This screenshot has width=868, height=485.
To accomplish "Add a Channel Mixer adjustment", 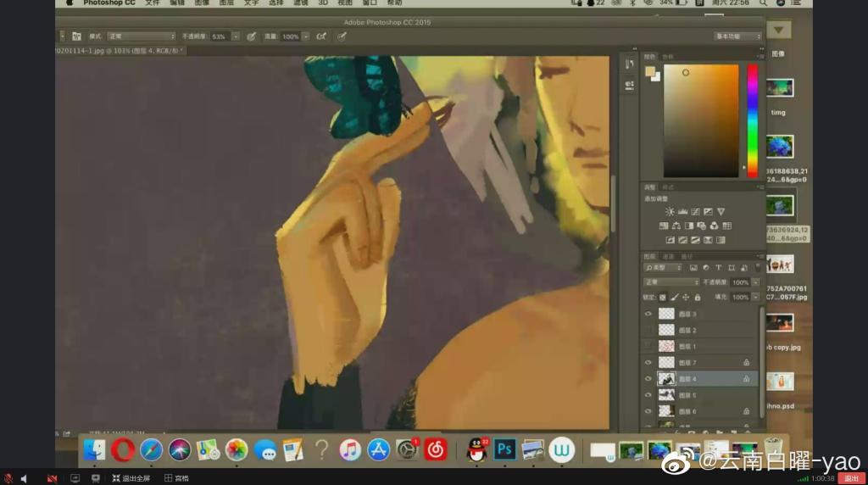I will [714, 226].
